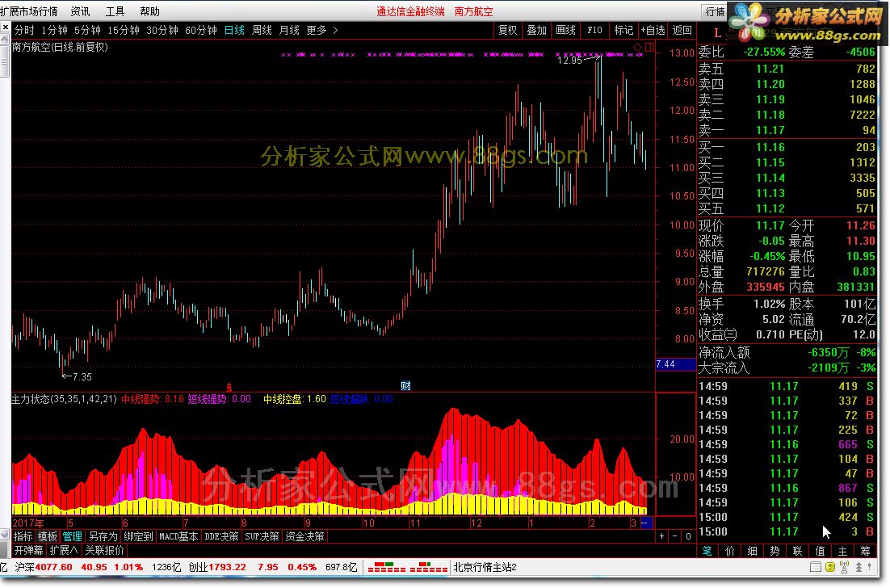Open the 工具 menu
The image size is (890, 588).
tap(115, 11)
